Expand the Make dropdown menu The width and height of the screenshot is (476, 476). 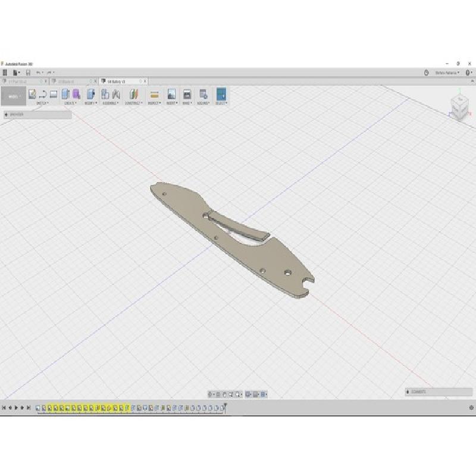[x=187, y=103]
